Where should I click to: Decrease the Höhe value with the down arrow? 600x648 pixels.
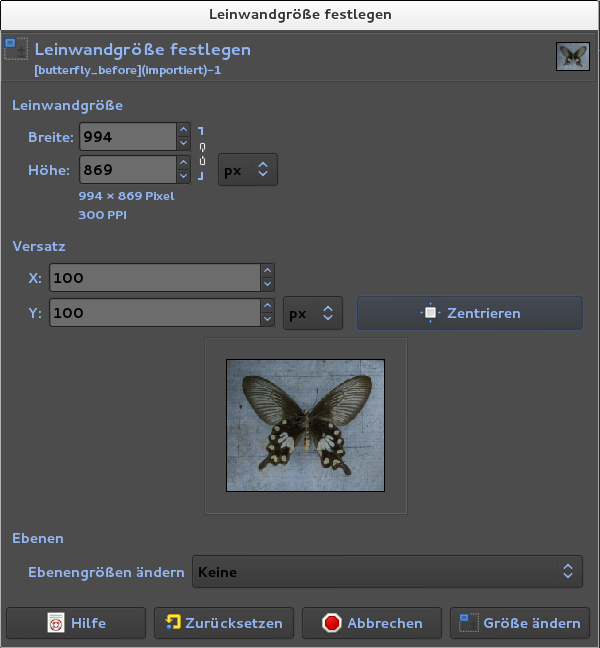[183, 176]
